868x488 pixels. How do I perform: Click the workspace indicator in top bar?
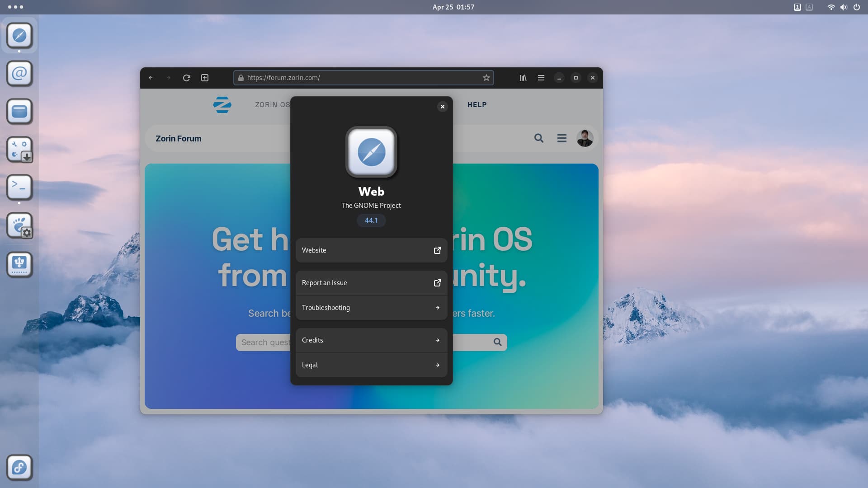click(797, 7)
